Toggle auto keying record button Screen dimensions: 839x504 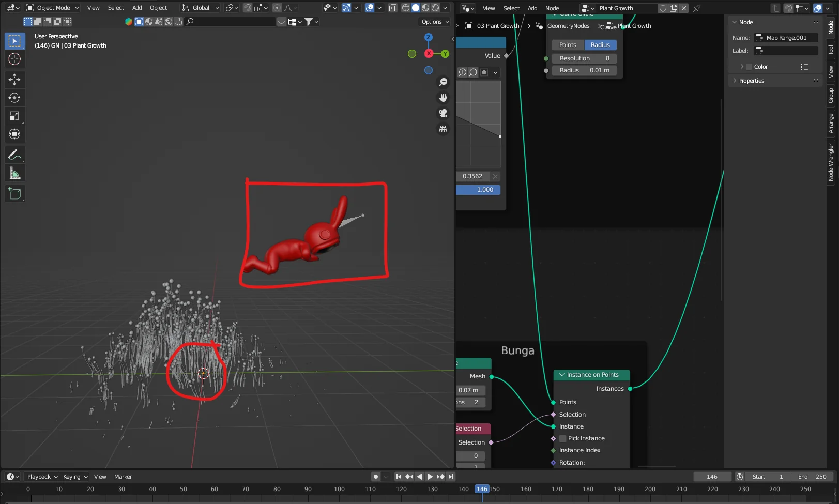(x=376, y=477)
